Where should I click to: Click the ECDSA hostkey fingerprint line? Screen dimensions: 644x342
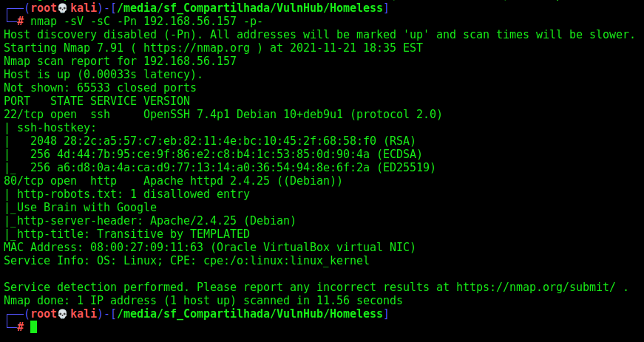click(226, 154)
